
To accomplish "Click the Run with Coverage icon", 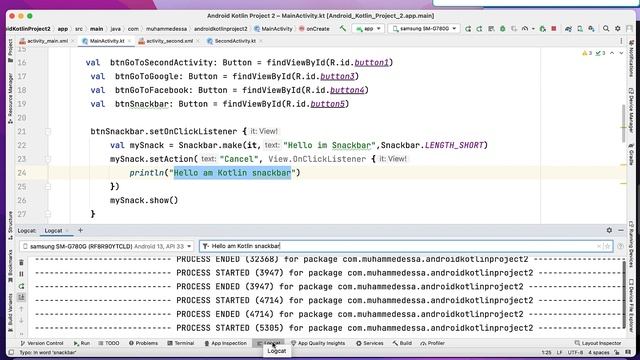I will pyautogui.click(x=514, y=29).
